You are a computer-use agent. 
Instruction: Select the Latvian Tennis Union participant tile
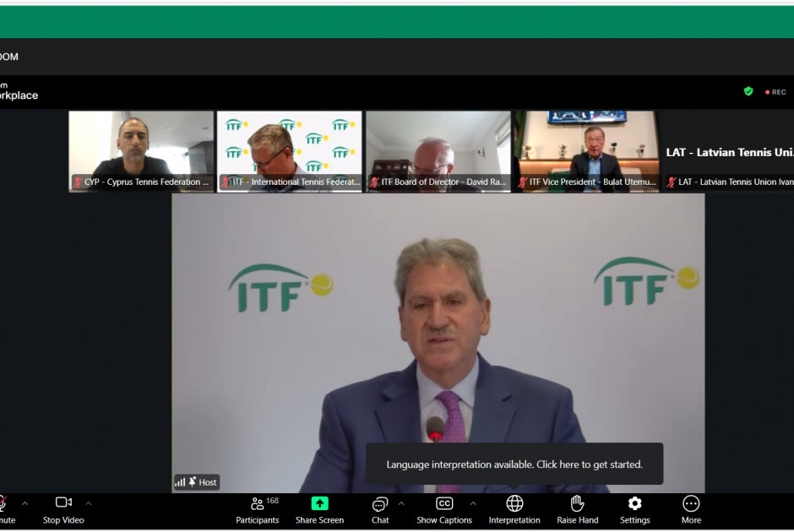coord(728,152)
